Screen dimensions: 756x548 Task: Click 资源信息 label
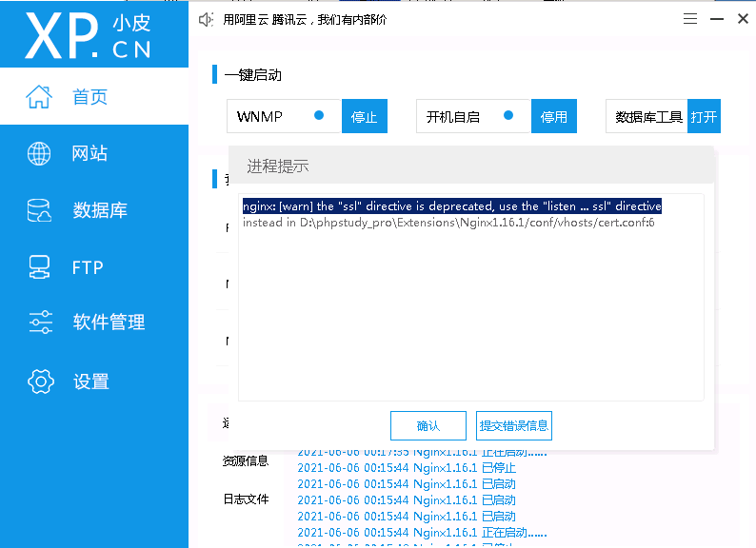point(246,460)
